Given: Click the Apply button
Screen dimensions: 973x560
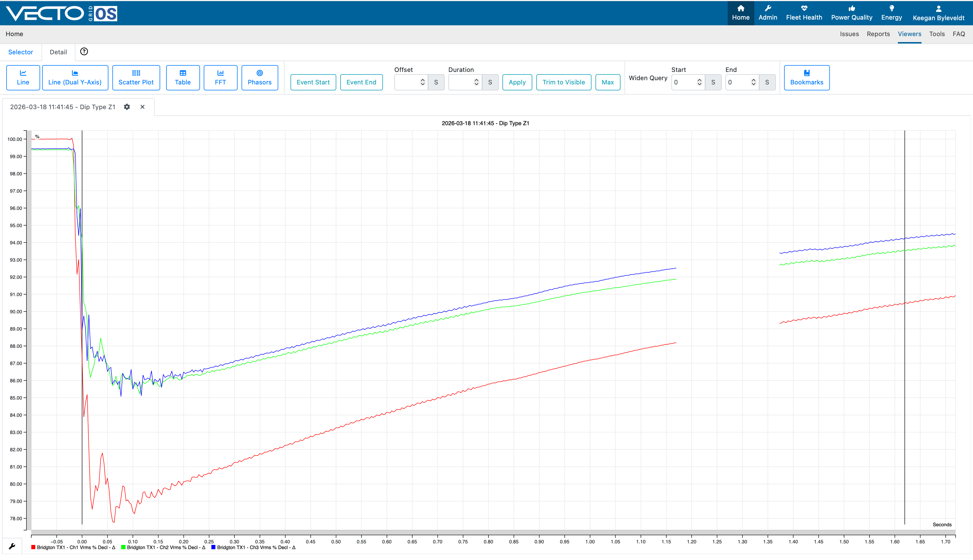Looking at the screenshot, I should (x=517, y=82).
